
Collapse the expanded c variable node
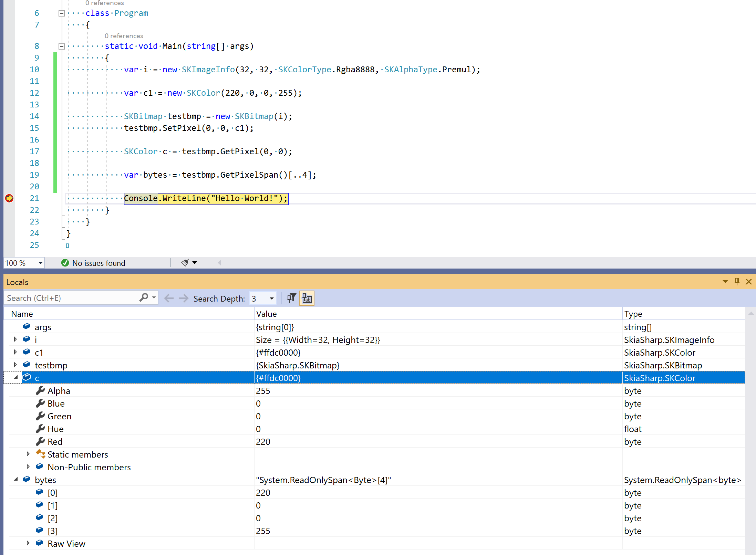pos(15,377)
